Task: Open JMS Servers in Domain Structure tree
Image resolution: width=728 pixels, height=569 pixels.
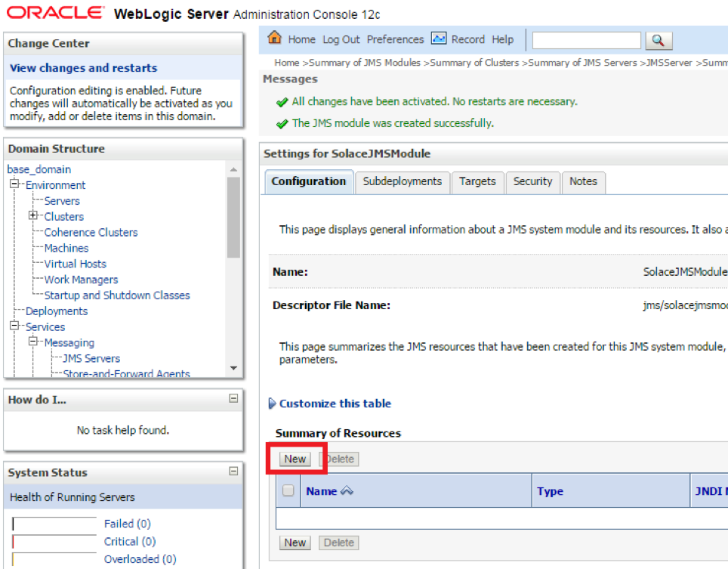Action: 91,359
